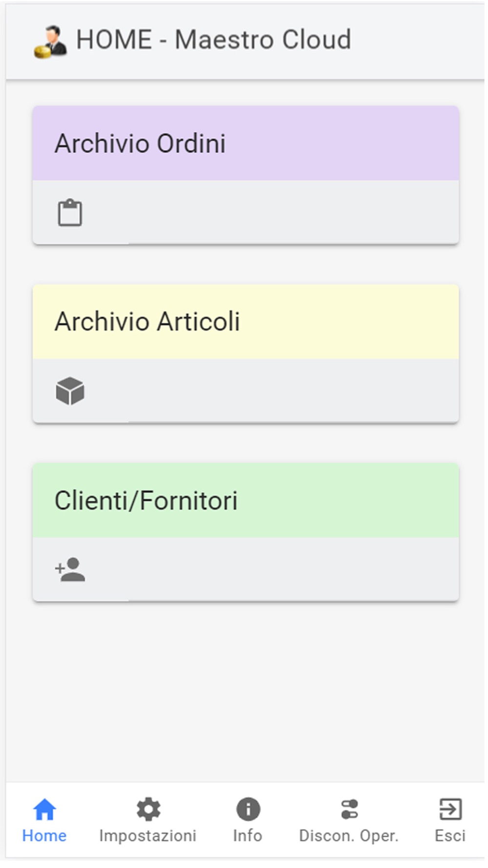
Task: Click the Esci exit arrow icon
Action: coord(450,809)
